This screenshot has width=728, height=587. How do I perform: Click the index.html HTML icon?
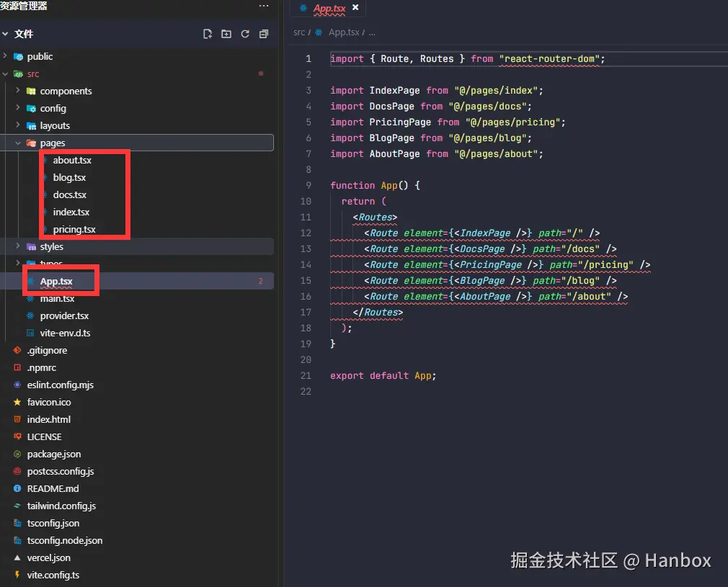click(x=17, y=419)
